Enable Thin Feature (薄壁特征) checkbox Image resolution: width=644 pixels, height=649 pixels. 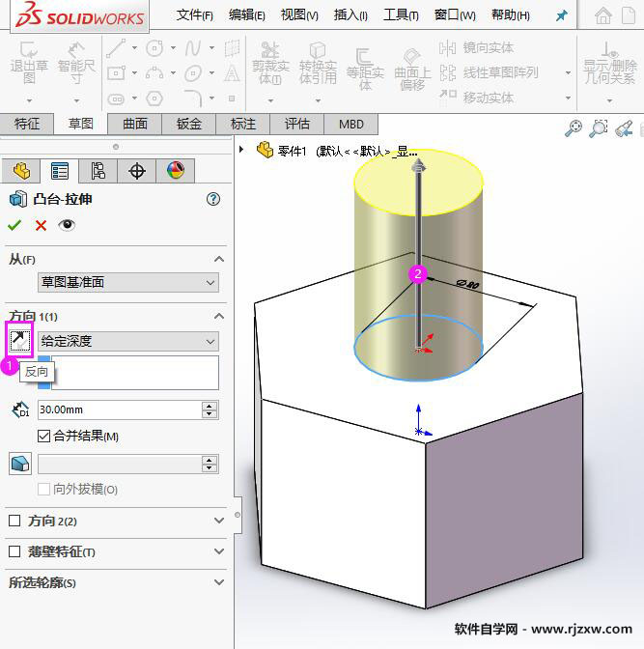[x=14, y=551]
